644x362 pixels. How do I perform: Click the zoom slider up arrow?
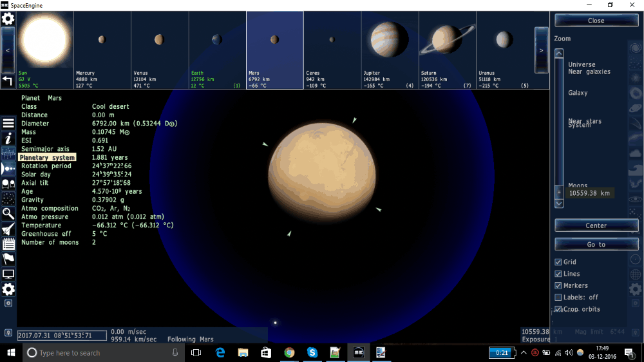pyautogui.click(x=559, y=53)
